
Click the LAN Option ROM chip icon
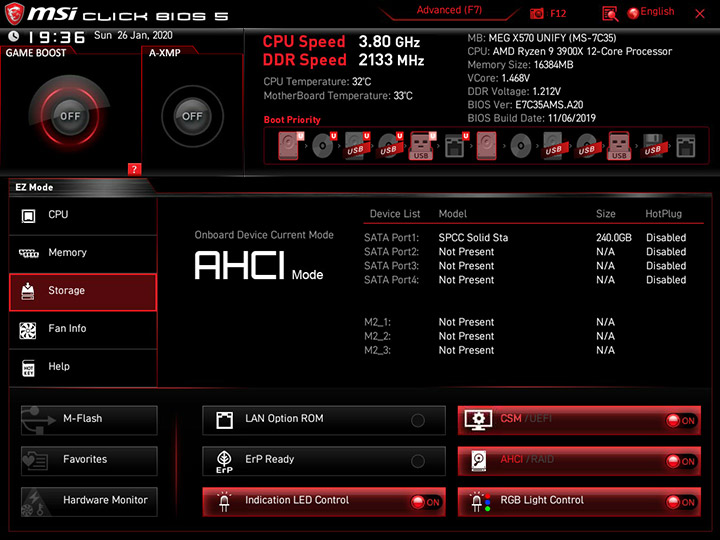tap(225, 420)
